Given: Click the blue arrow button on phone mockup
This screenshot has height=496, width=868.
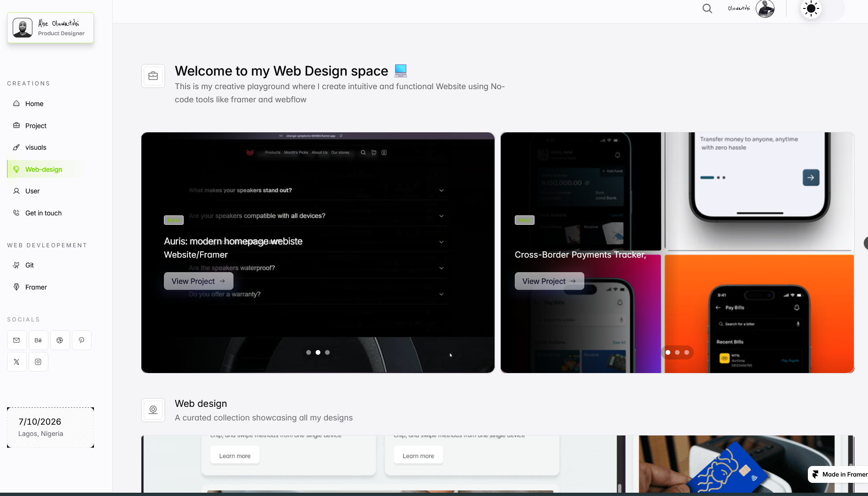Looking at the screenshot, I should point(811,177).
